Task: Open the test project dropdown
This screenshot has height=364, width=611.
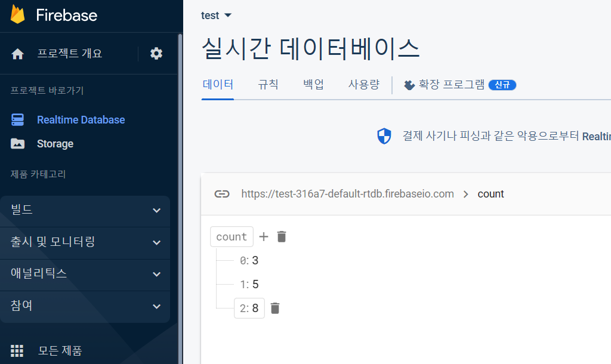Action: pos(216,16)
